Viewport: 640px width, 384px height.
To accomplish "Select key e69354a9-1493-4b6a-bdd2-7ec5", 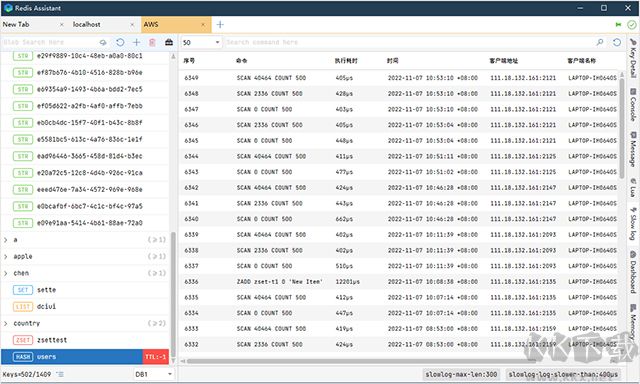I will pos(85,89).
